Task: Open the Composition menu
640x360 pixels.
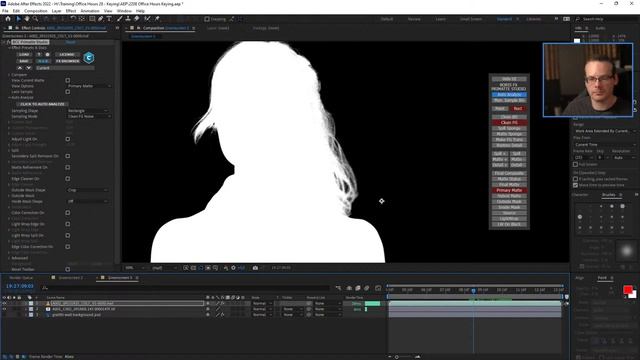Action: (36, 11)
